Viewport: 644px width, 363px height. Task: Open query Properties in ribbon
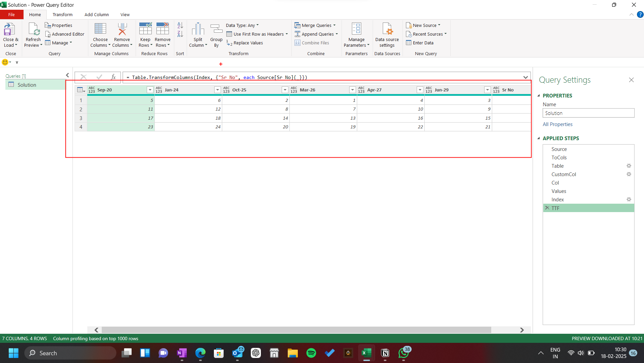[58, 25]
